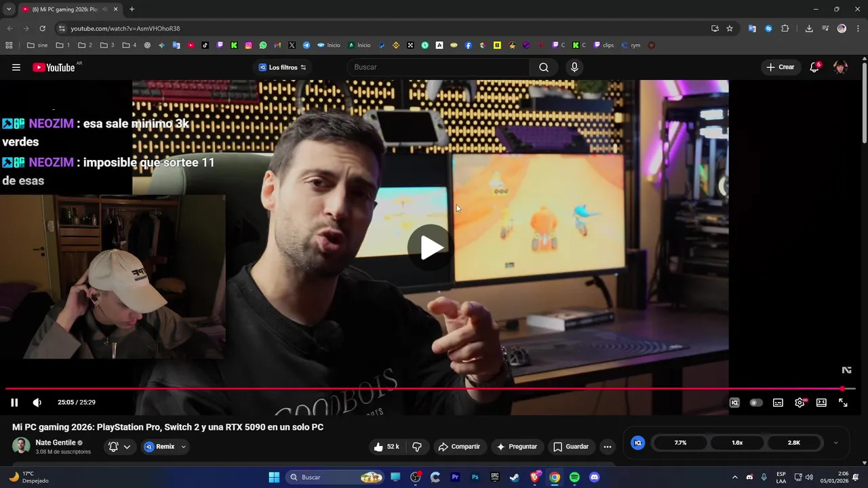Pause the video from the player bar

pyautogui.click(x=14, y=403)
